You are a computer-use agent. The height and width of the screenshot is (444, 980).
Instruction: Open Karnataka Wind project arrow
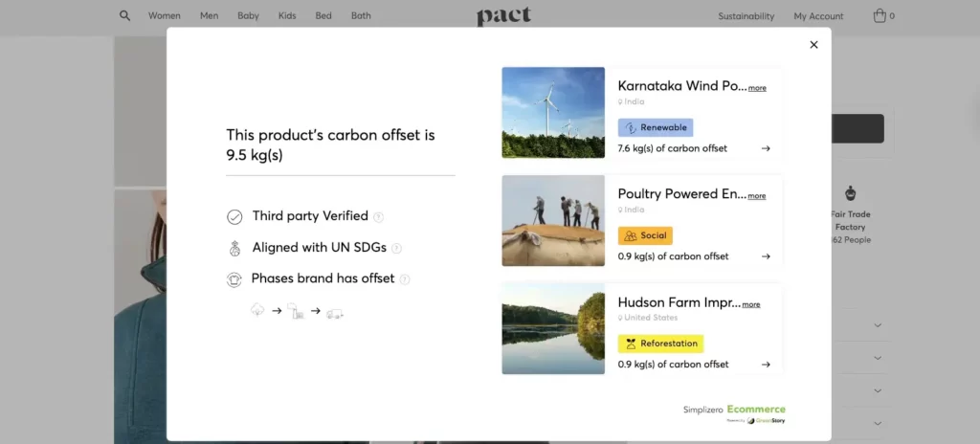pyautogui.click(x=766, y=148)
